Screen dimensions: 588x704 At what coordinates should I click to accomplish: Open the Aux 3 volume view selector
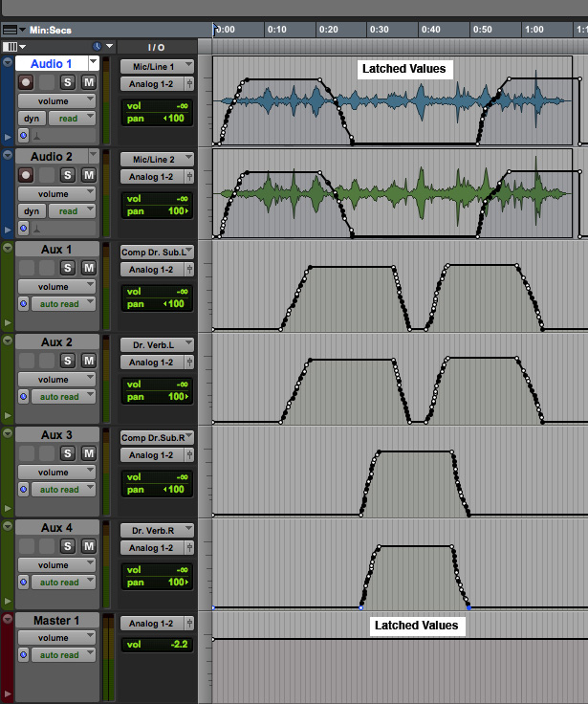tap(56, 473)
